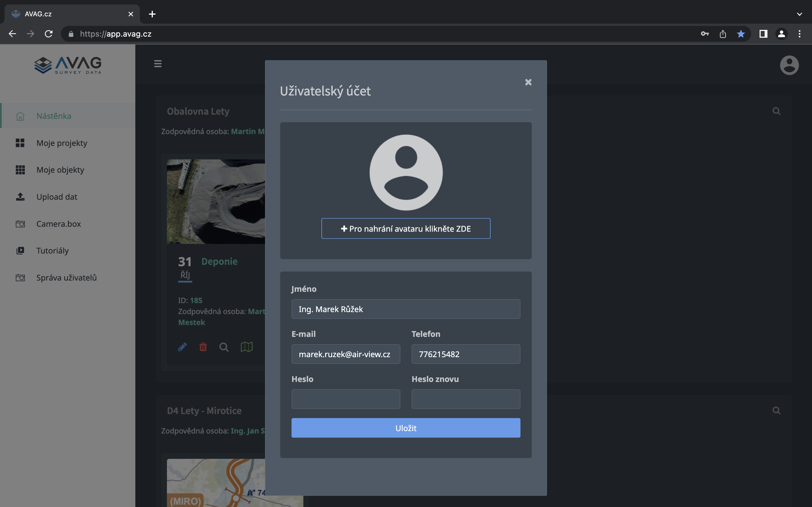812x507 pixels.
Task: Click search icon in D4 Lety panel
Action: (776, 410)
